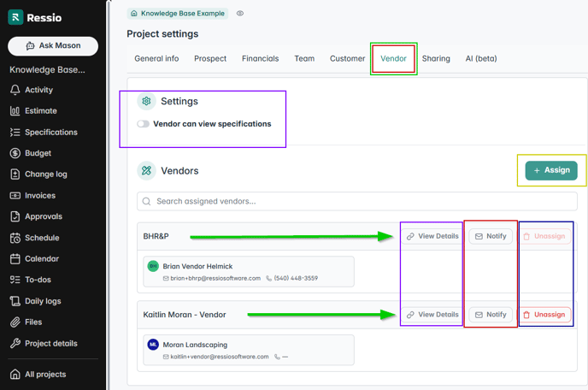Image resolution: width=588 pixels, height=390 pixels.
Task: Open the Sharing tab
Action: point(436,59)
